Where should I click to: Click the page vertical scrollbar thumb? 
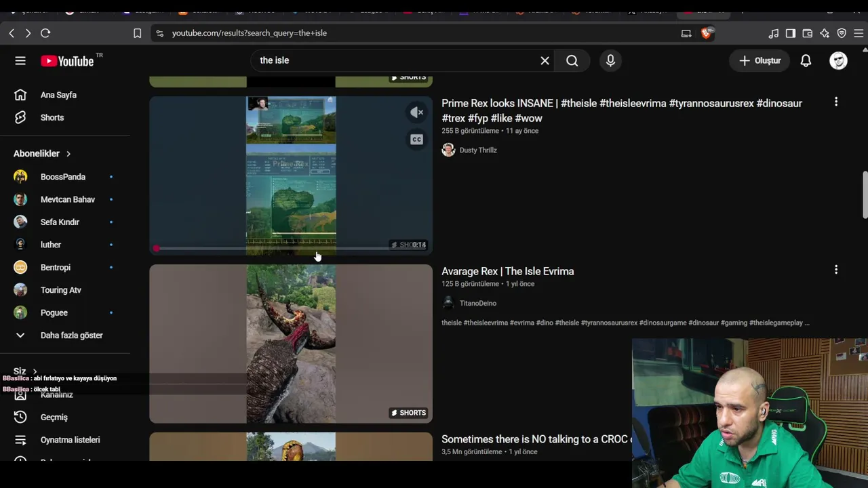pyautogui.click(x=865, y=195)
